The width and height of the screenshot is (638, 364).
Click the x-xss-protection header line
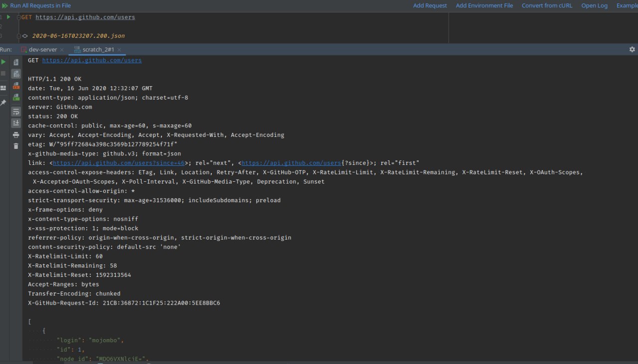83,228
